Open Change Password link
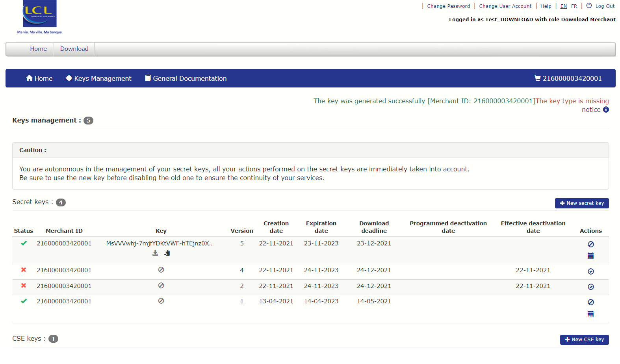Viewport: 620px width, 364px height. click(x=449, y=6)
